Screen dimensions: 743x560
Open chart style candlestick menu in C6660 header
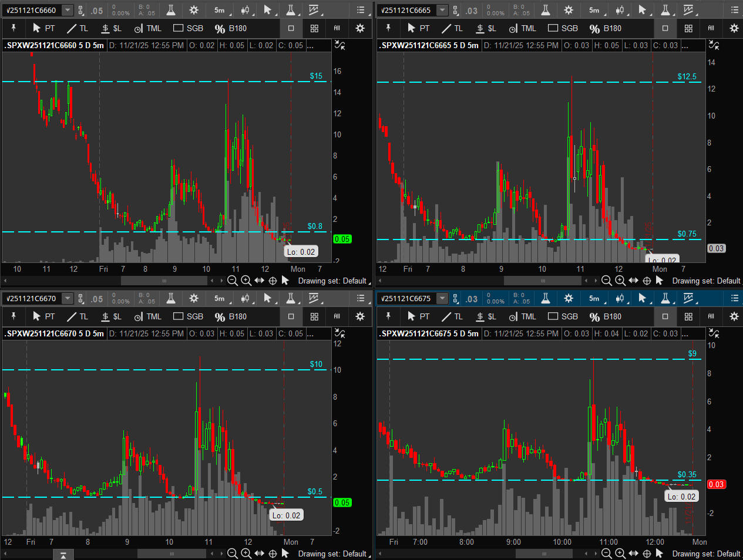[x=246, y=10]
